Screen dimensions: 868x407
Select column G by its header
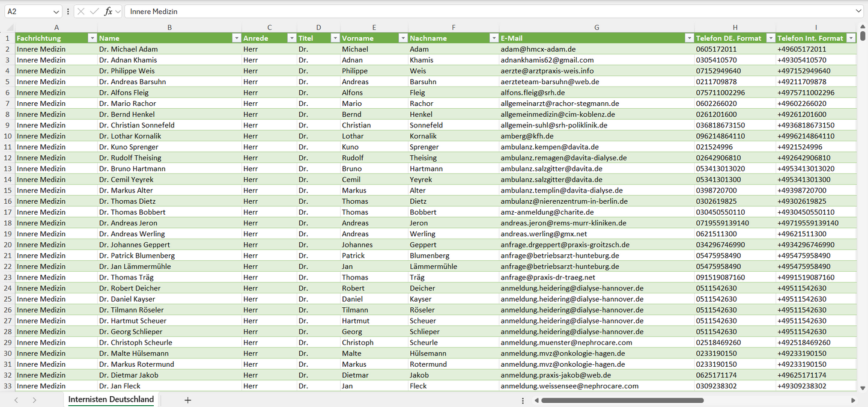click(596, 27)
